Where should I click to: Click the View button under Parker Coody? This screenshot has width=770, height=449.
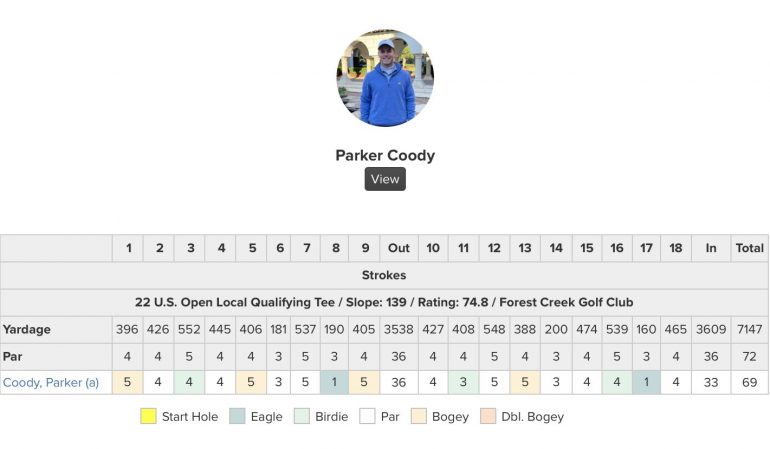385,179
